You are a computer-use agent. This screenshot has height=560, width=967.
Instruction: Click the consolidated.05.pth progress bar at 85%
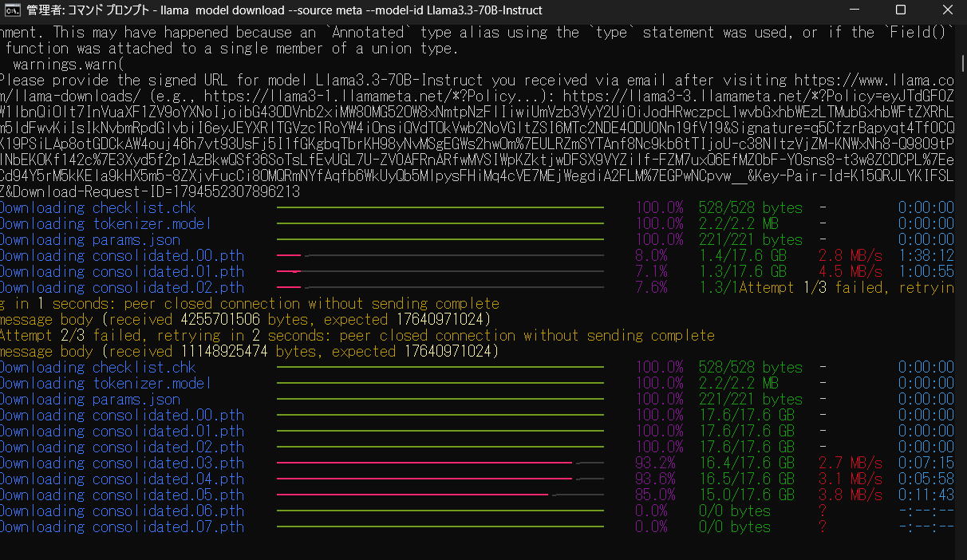coord(439,495)
